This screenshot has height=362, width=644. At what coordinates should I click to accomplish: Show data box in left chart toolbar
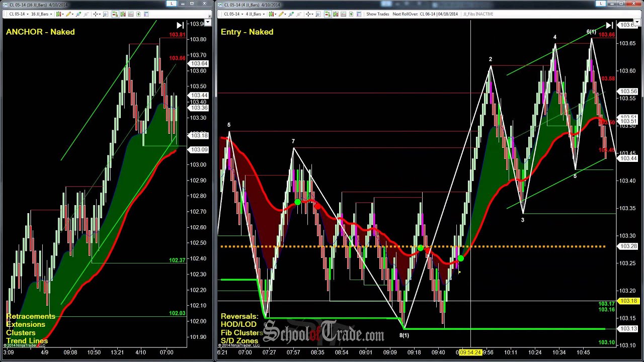[x=105, y=14]
